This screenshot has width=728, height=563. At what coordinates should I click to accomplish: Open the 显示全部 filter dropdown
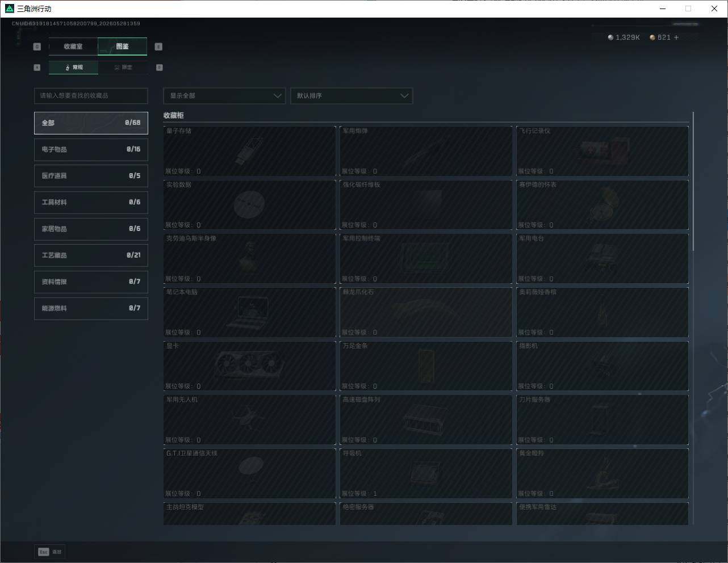(224, 96)
